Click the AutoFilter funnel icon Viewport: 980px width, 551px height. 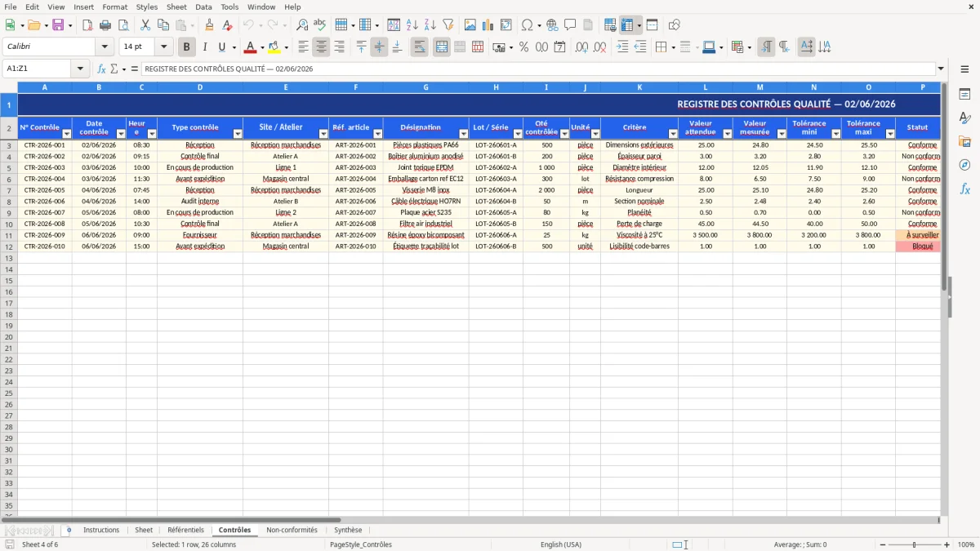point(448,25)
